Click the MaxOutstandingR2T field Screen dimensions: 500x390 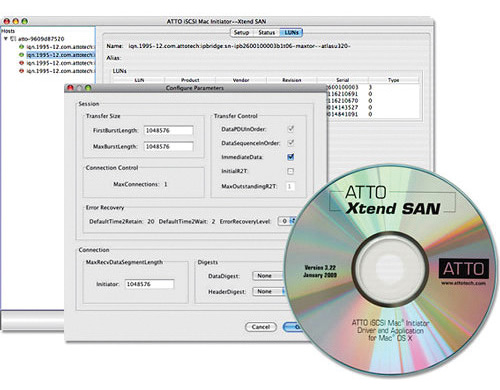pyautogui.click(x=290, y=186)
